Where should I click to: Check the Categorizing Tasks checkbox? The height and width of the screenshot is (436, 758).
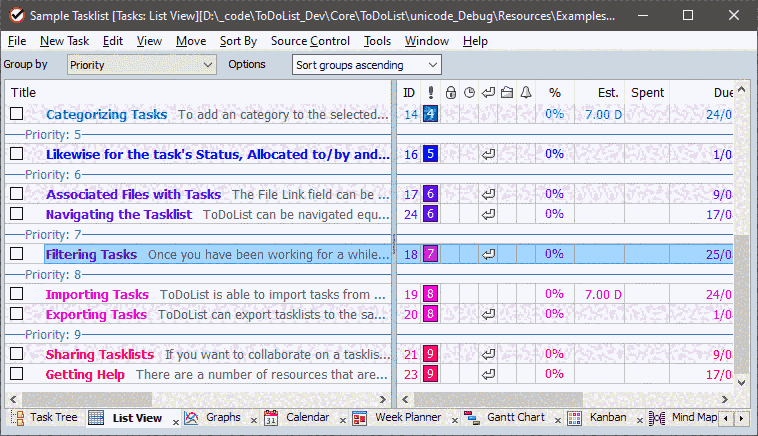click(16, 114)
